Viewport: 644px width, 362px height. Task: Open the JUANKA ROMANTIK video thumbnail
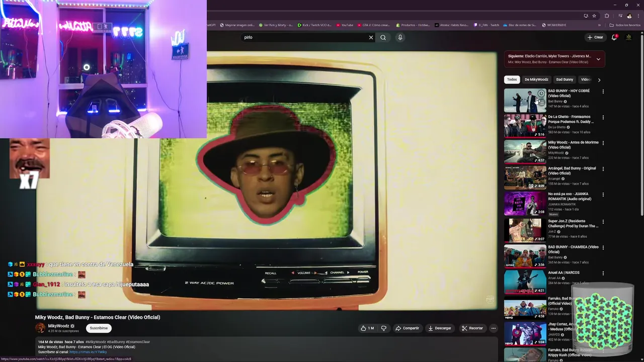tap(525, 203)
